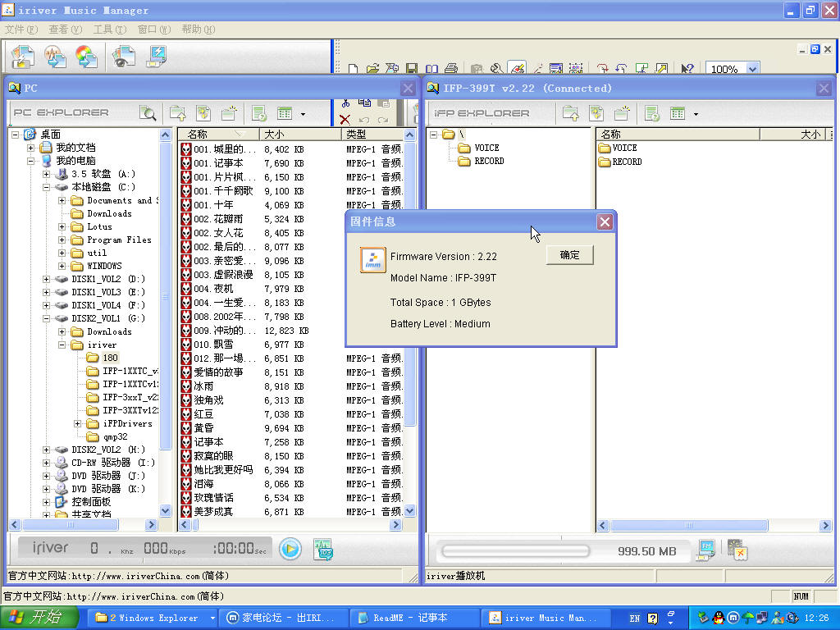Expand the Program Files folder node

pos(62,240)
